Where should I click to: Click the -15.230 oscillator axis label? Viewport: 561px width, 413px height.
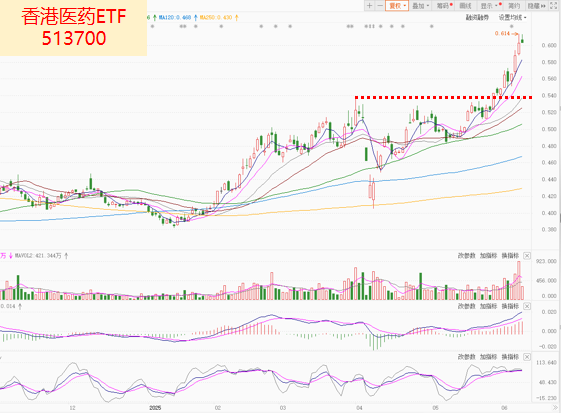pos(546,398)
